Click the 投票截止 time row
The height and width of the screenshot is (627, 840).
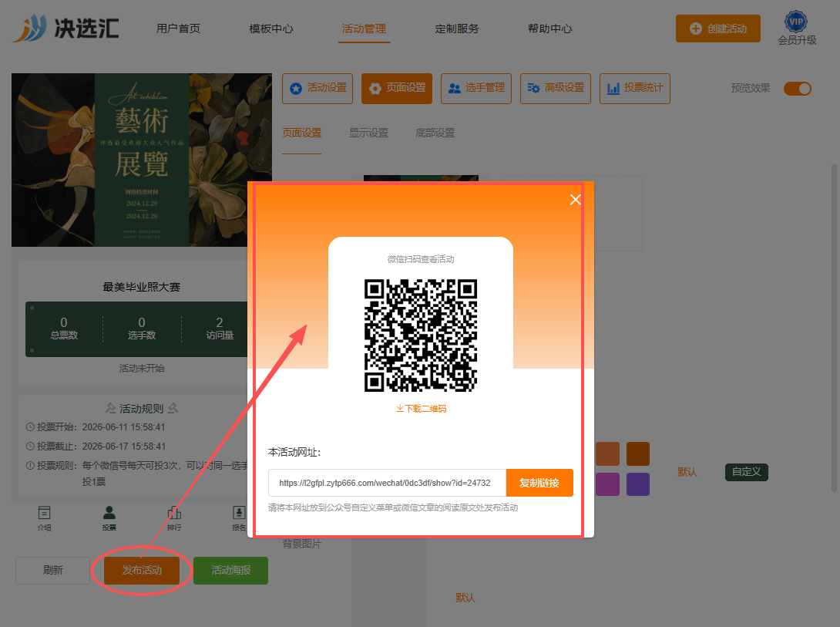click(96, 446)
